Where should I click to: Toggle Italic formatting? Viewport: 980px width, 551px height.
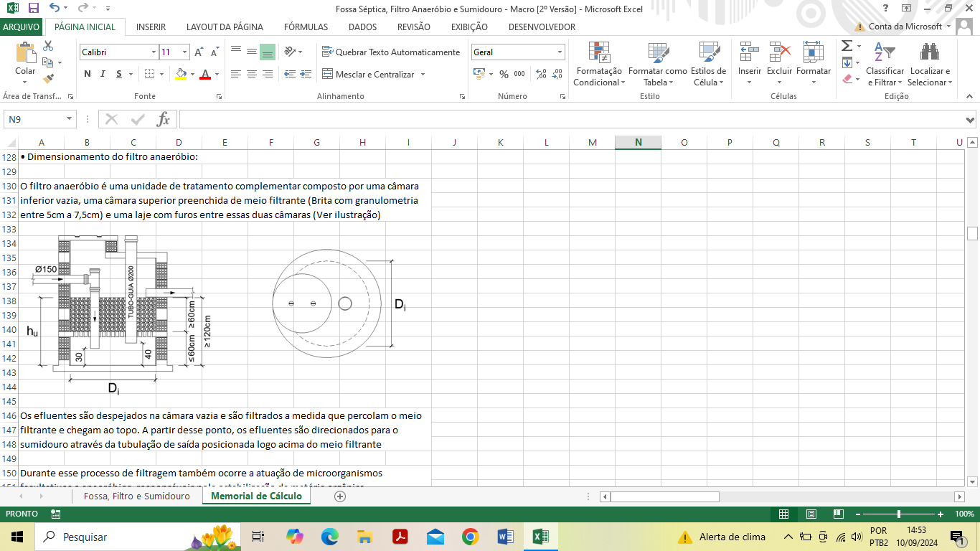click(x=103, y=74)
